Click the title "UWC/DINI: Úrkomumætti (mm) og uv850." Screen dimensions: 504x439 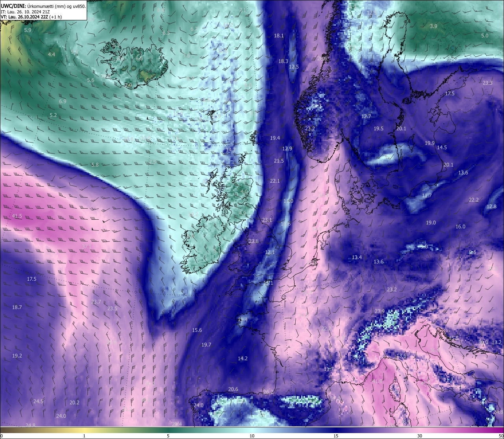point(43,6)
